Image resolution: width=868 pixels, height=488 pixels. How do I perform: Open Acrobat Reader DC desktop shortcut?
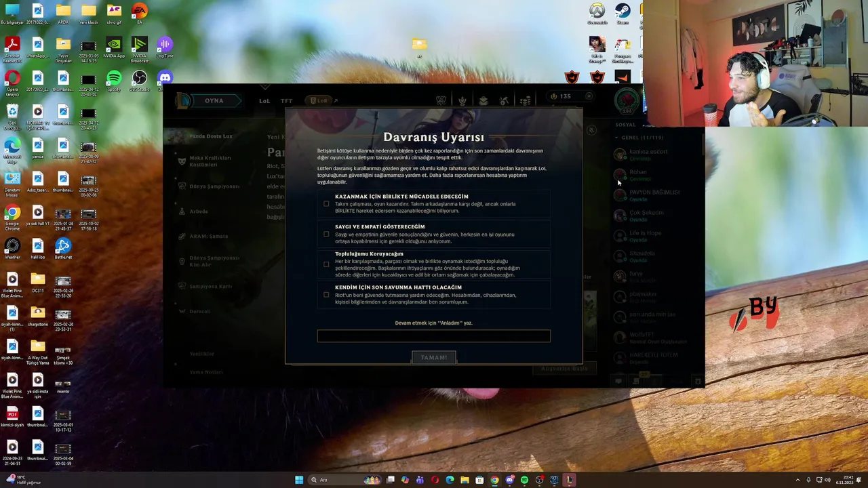[x=12, y=48]
